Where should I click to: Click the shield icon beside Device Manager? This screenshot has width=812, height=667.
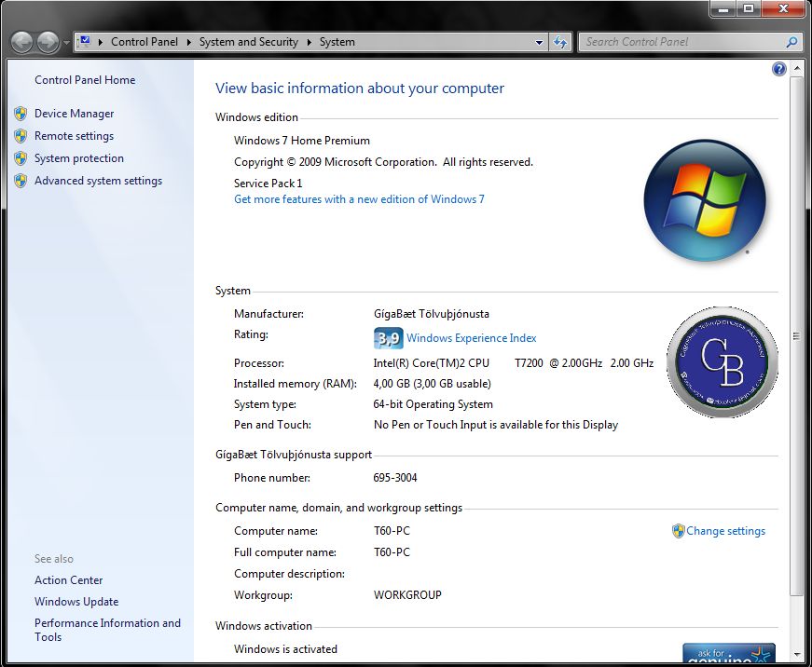21,114
